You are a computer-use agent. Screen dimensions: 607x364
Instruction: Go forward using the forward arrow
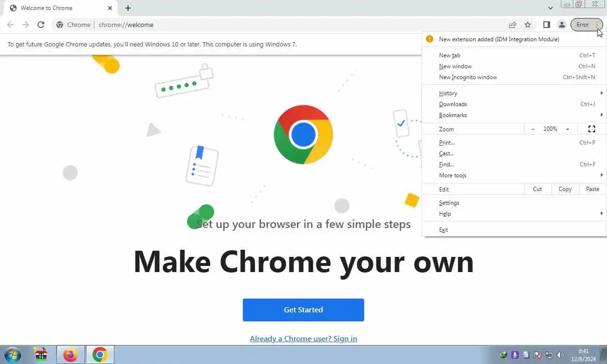pos(26,25)
